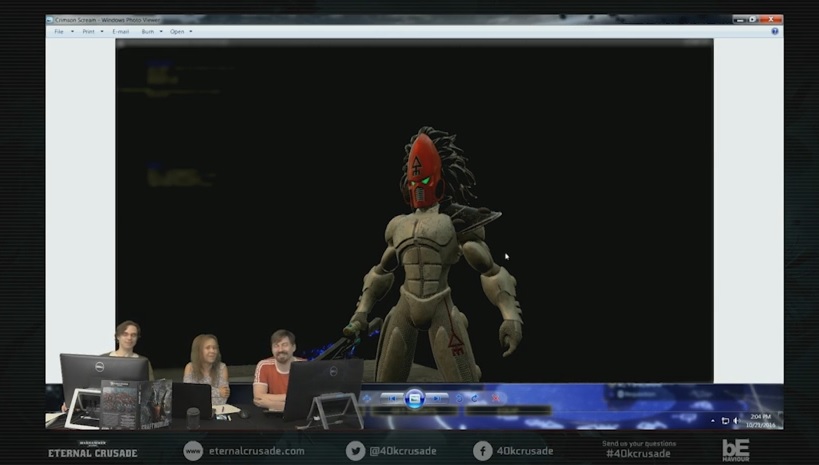Minimize the Photo Viewer window

(x=739, y=20)
